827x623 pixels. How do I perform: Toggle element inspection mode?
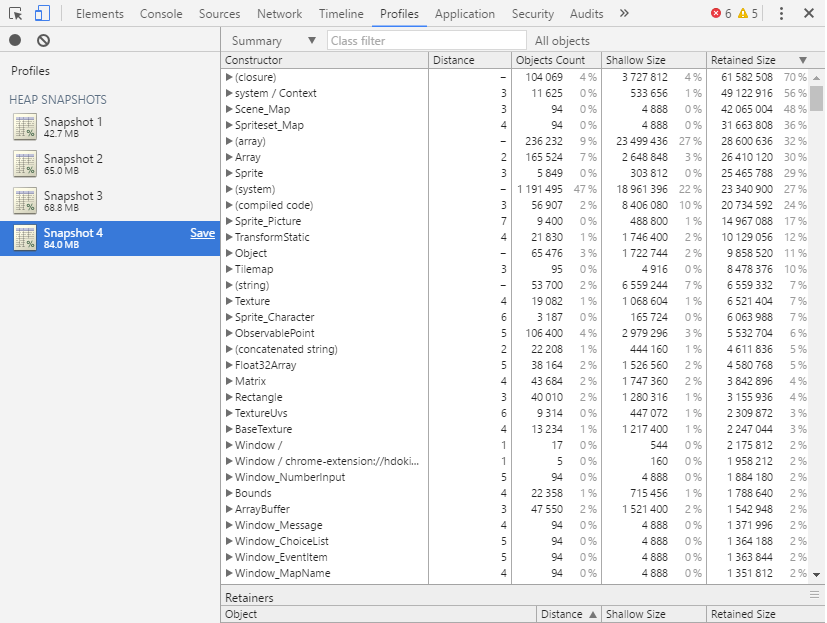pyautogui.click(x=14, y=13)
